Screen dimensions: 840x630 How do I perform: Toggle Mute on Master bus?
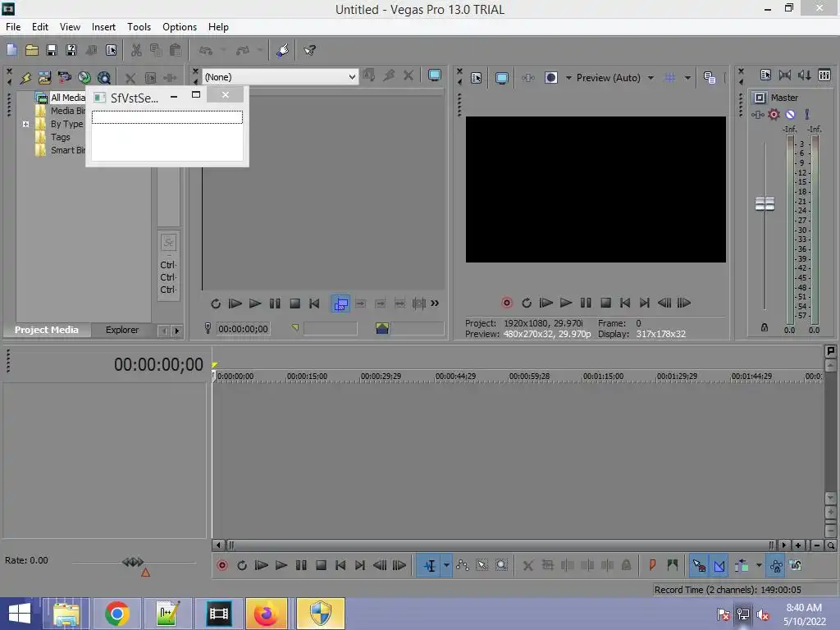point(790,114)
